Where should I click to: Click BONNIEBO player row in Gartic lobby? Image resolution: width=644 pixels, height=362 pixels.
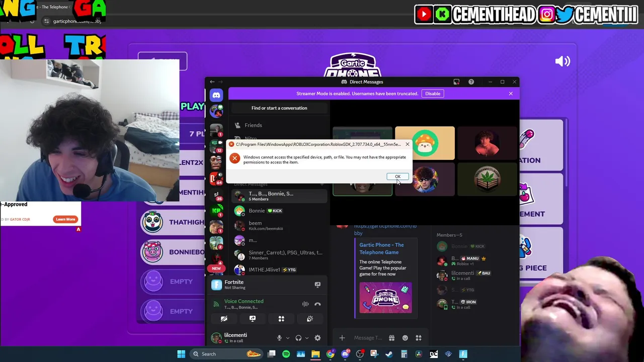point(173,252)
